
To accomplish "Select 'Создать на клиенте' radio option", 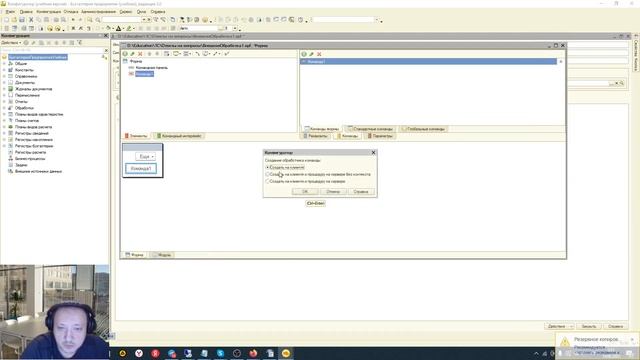I will click(x=286, y=167).
